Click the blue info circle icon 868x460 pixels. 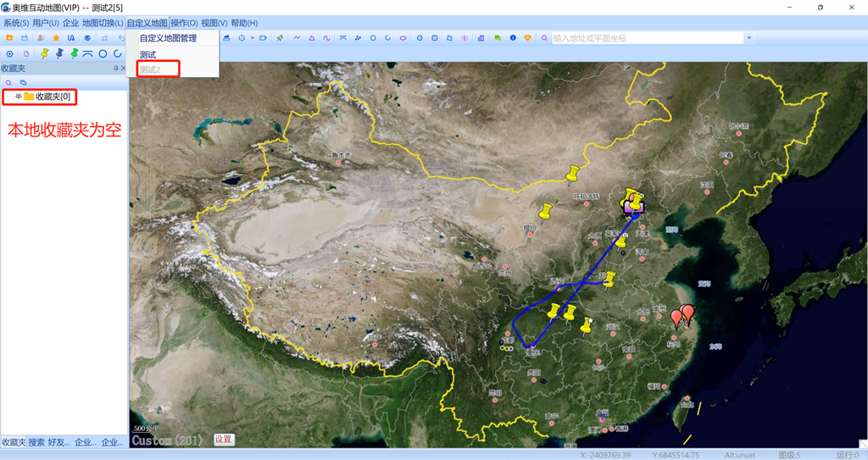513,38
